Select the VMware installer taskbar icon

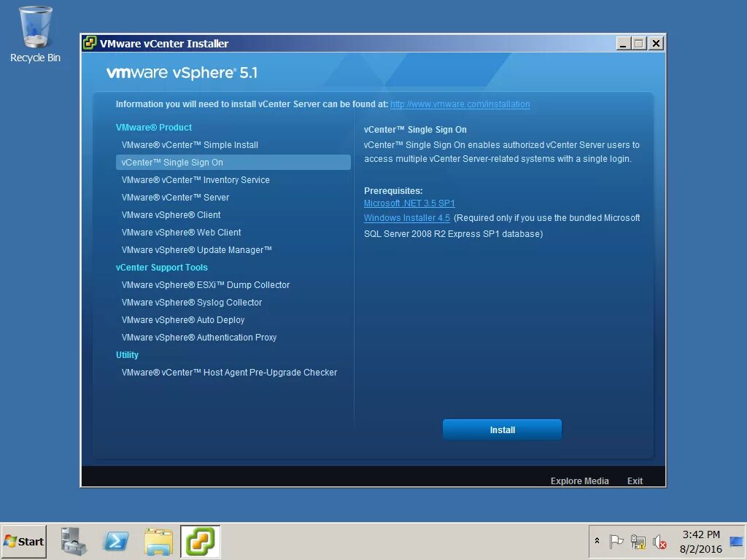click(x=200, y=542)
